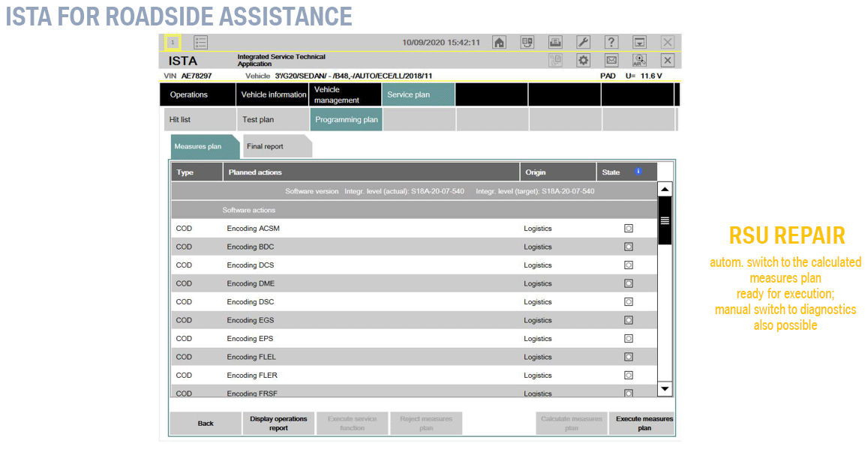Click the scroll up arrow of list
The width and height of the screenshot is (868, 449).
pyautogui.click(x=665, y=190)
